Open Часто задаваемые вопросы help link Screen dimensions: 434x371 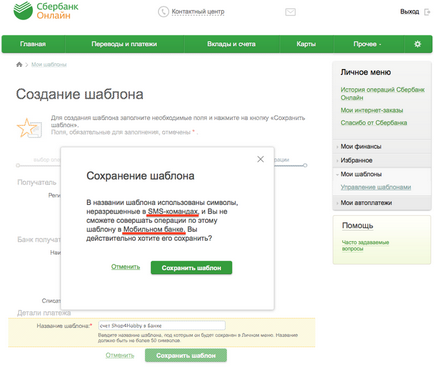[365, 246]
